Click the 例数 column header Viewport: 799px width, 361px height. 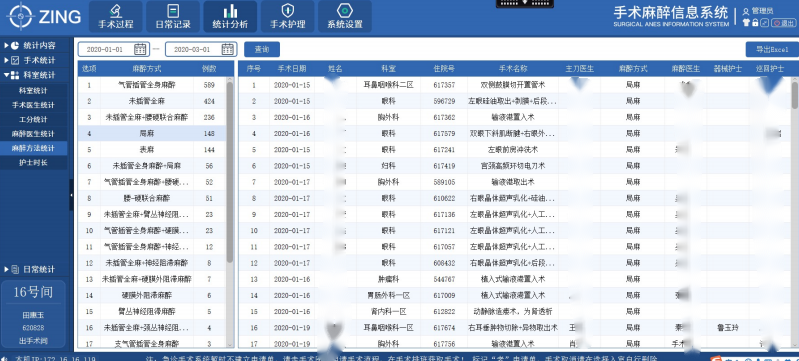[x=209, y=68]
